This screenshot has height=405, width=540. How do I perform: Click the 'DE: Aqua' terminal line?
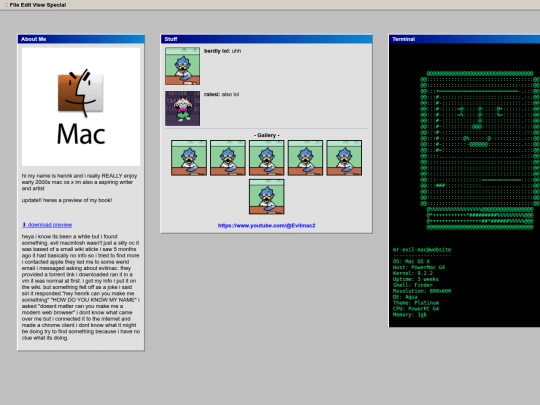pyautogui.click(x=405, y=297)
